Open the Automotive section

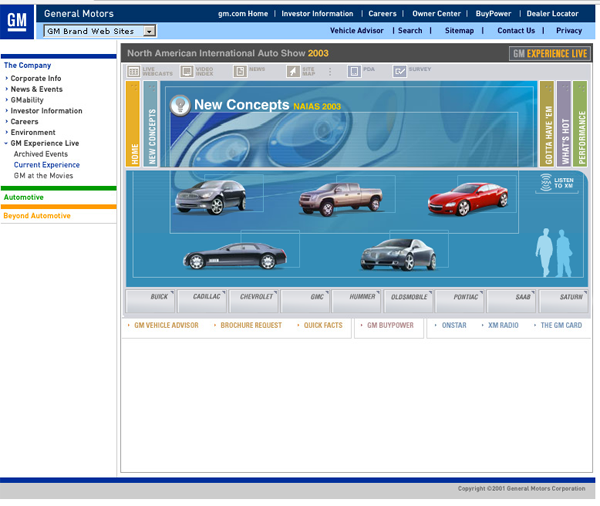click(x=24, y=197)
